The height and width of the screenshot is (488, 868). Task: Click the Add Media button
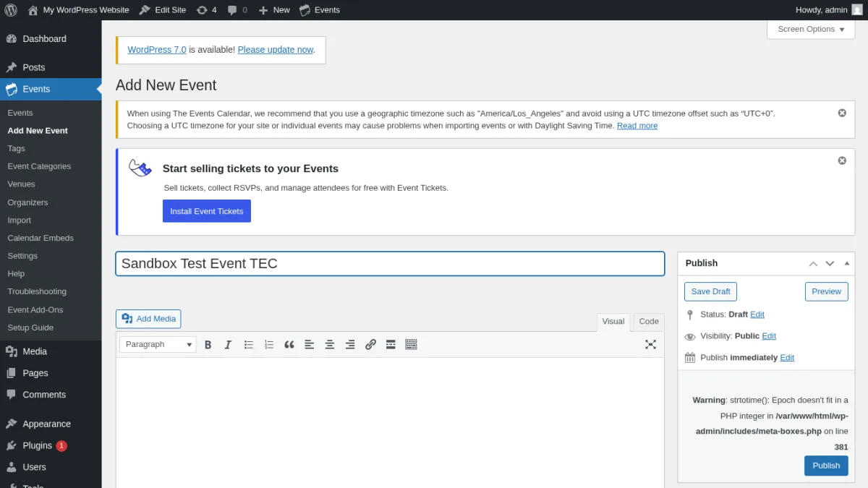coord(148,319)
